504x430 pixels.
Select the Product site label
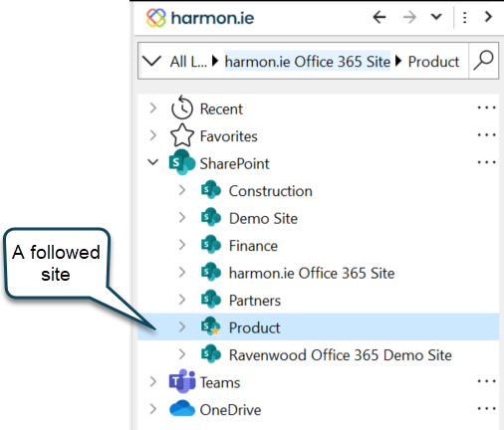pyautogui.click(x=254, y=327)
